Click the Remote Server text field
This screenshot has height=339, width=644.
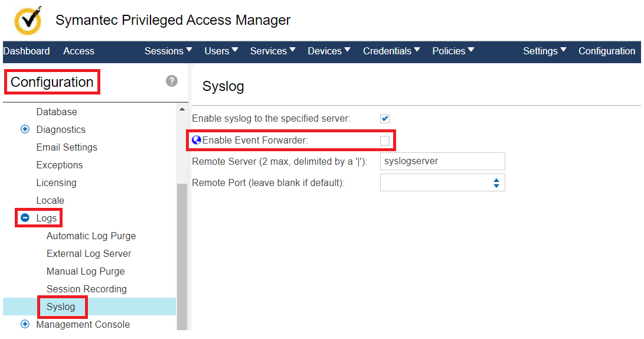point(442,161)
